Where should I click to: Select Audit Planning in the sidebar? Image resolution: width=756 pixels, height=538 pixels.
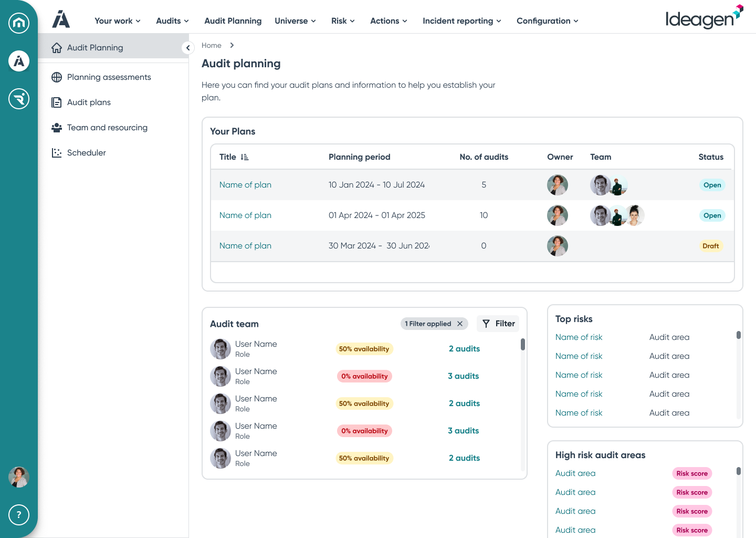113,48
